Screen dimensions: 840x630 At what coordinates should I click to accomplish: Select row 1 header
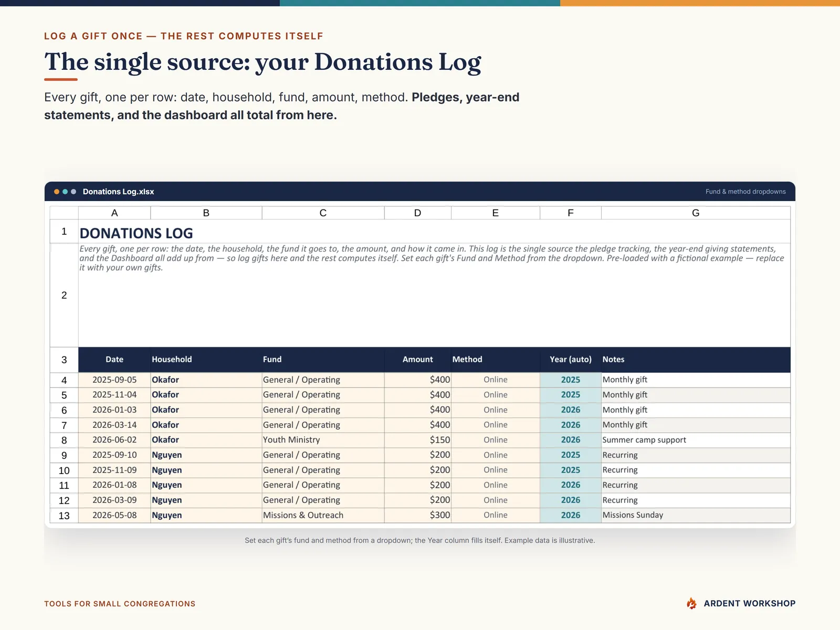pos(64,232)
